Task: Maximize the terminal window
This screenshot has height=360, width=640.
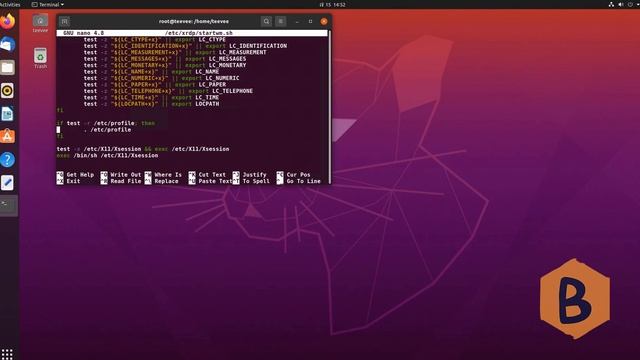Action: click(310, 21)
